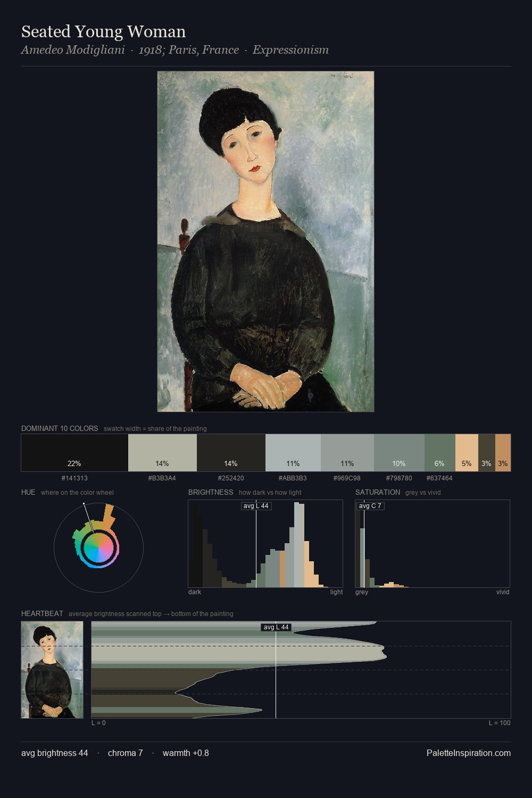
Task: Click hex code '#141313' text
Action: pyautogui.click(x=74, y=478)
